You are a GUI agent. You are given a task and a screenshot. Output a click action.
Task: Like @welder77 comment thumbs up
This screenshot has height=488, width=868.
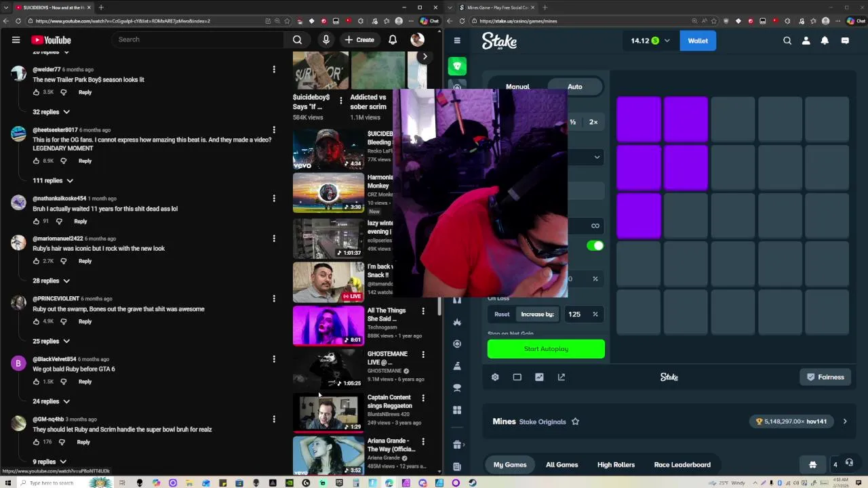(37, 92)
